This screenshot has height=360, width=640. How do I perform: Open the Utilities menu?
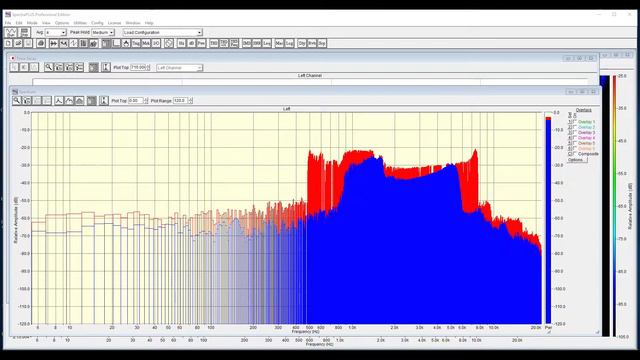(x=80, y=23)
